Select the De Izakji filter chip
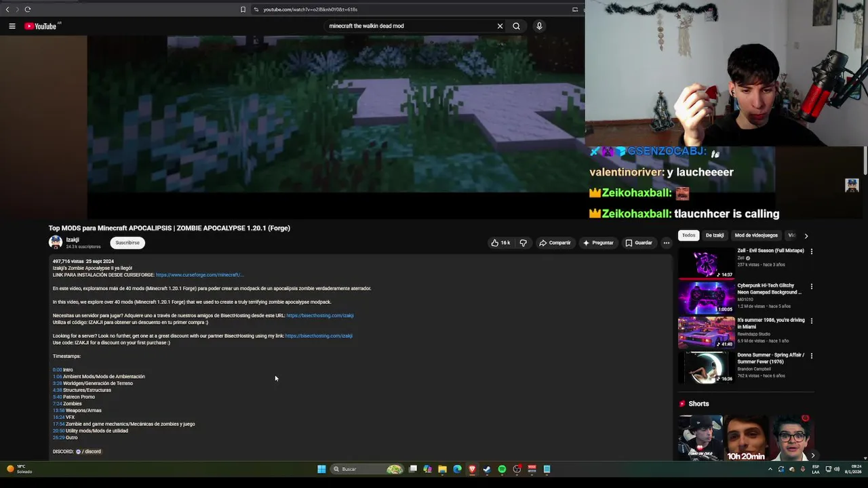Viewport: 868px width, 488px height. 715,235
